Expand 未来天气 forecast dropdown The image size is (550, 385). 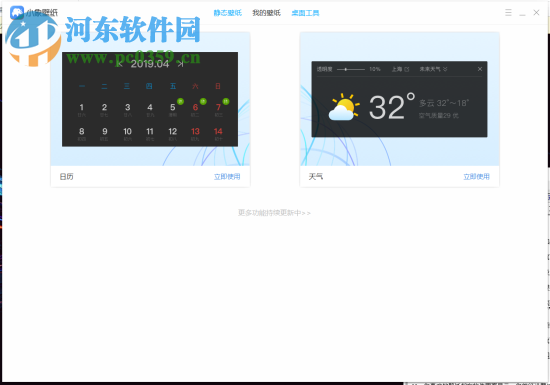tap(434, 69)
